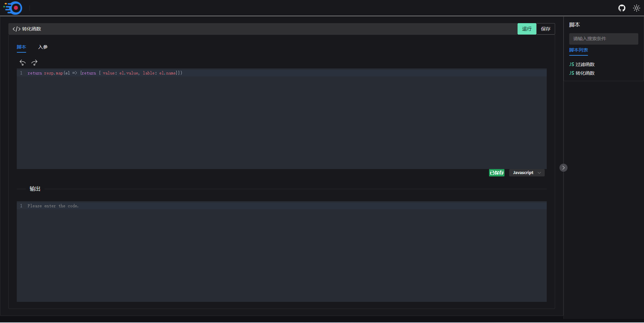The height and width of the screenshot is (323, 644).
Task: Select the 脚本列表 tab in the sidebar
Action: pos(578,50)
